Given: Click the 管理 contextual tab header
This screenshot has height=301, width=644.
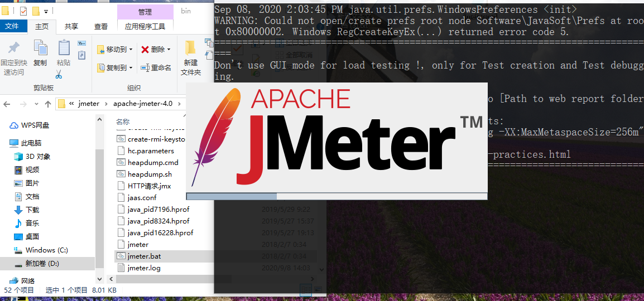Looking at the screenshot, I should tap(145, 12).
